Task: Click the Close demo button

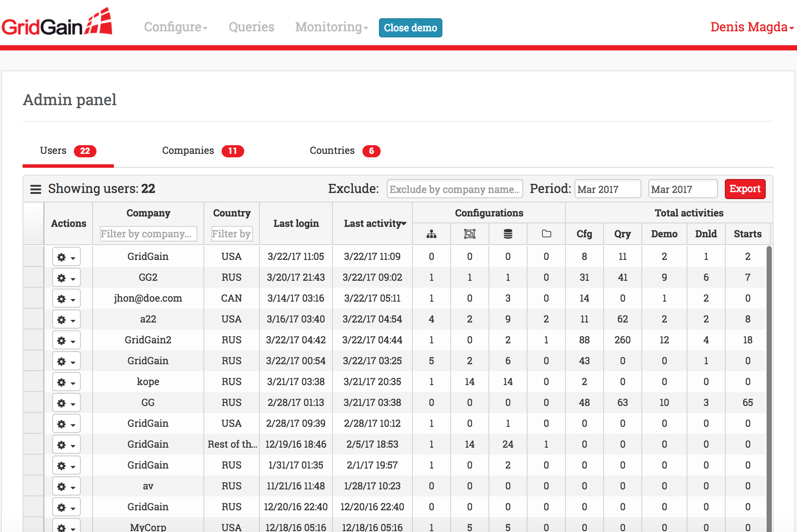Action: 410,28
